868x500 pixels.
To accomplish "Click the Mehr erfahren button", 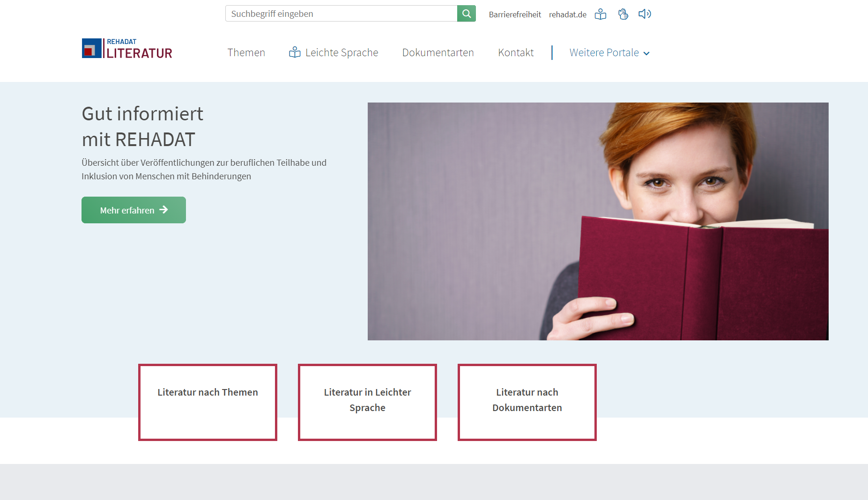I will coord(134,210).
